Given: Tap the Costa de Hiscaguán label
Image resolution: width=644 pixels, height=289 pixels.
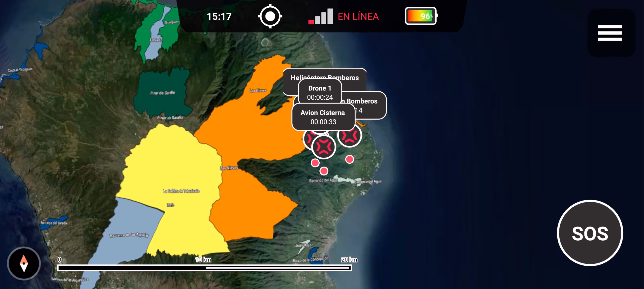Looking at the screenshot, I should (x=20, y=70).
